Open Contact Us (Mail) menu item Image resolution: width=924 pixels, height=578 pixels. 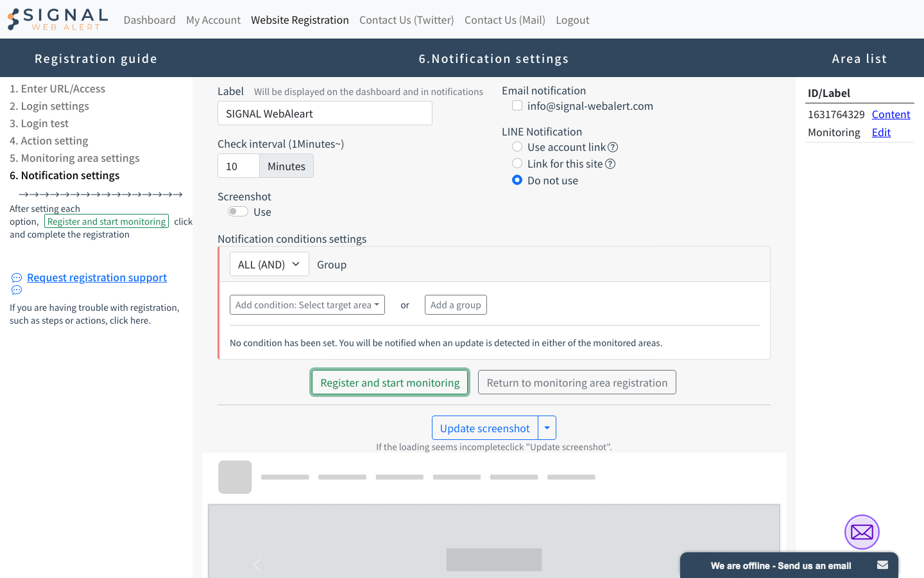[x=505, y=20]
